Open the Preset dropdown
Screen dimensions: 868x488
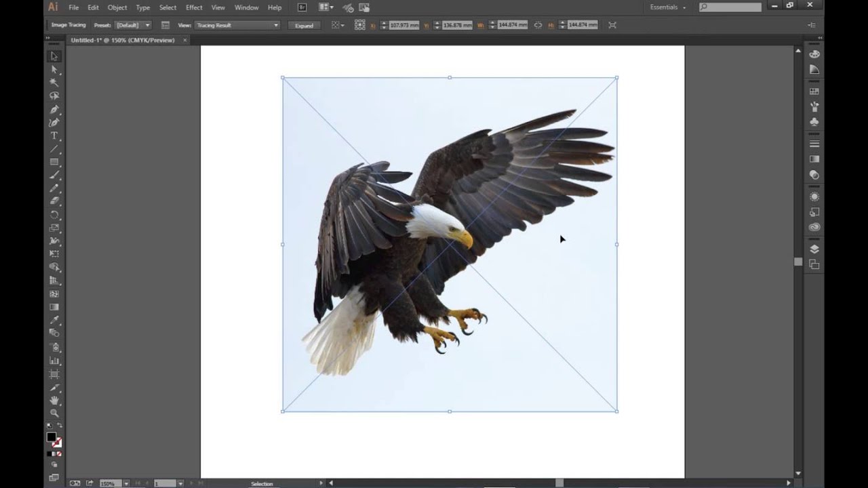133,25
